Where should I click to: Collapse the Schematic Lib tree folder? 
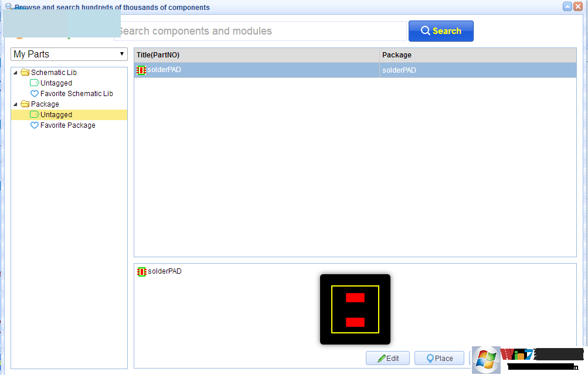point(15,73)
